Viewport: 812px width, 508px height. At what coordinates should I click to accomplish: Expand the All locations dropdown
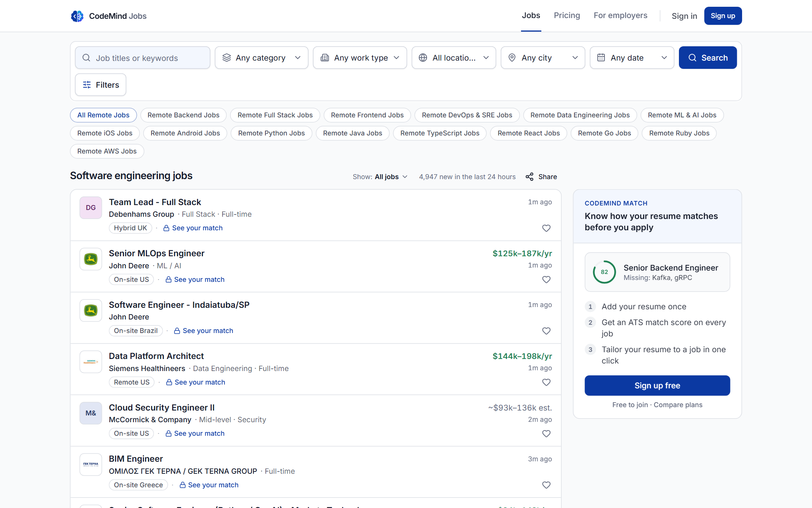[454, 58]
